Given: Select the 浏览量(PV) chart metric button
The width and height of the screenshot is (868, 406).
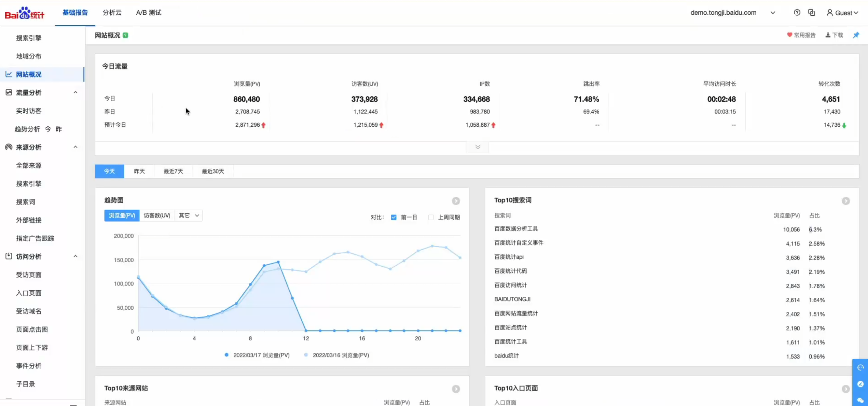Looking at the screenshot, I should coord(122,215).
